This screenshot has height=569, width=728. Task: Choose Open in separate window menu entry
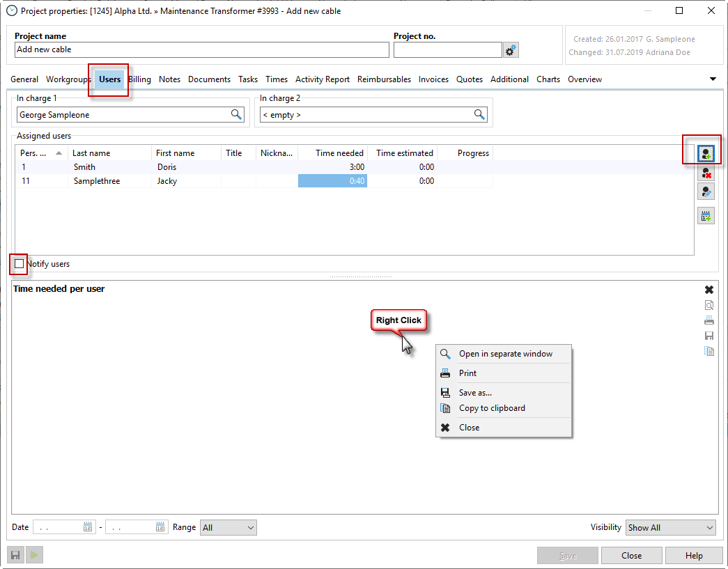click(505, 354)
